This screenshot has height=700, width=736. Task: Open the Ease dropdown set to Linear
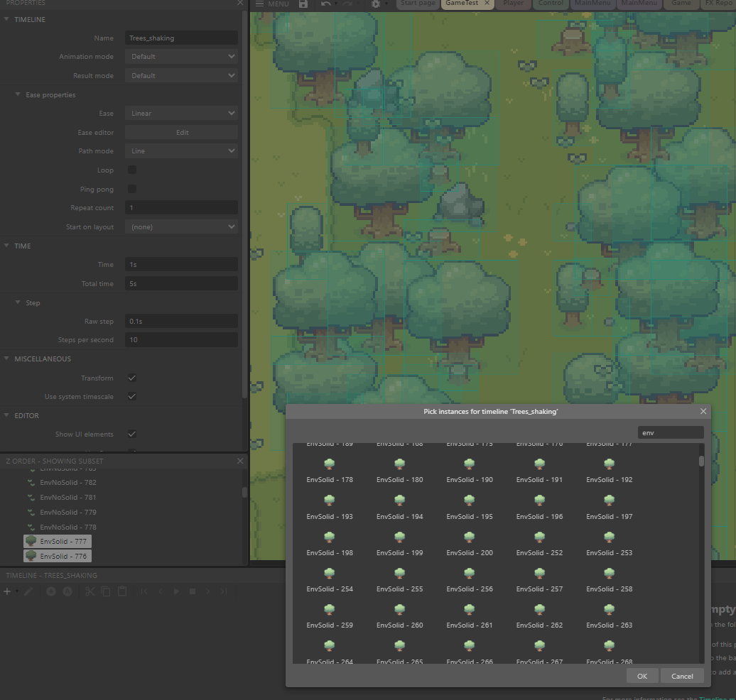(181, 113)
